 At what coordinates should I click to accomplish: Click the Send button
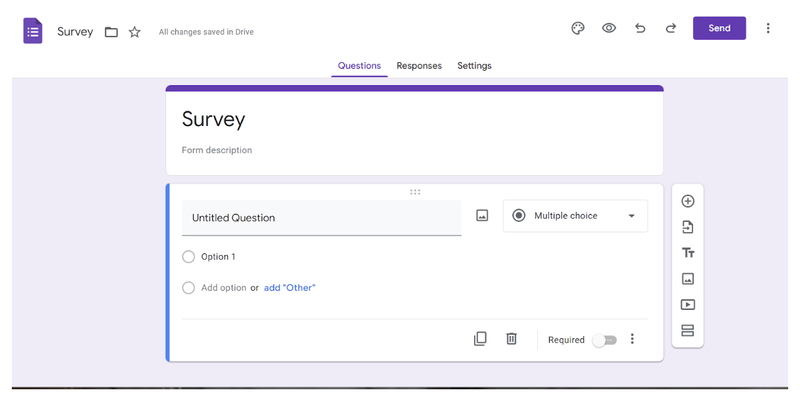coord(719,28)
